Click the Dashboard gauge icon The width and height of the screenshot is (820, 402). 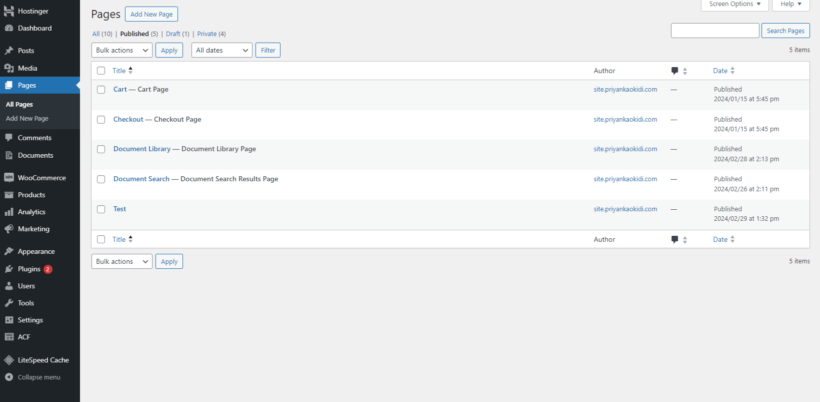click(x=8, y=28)
